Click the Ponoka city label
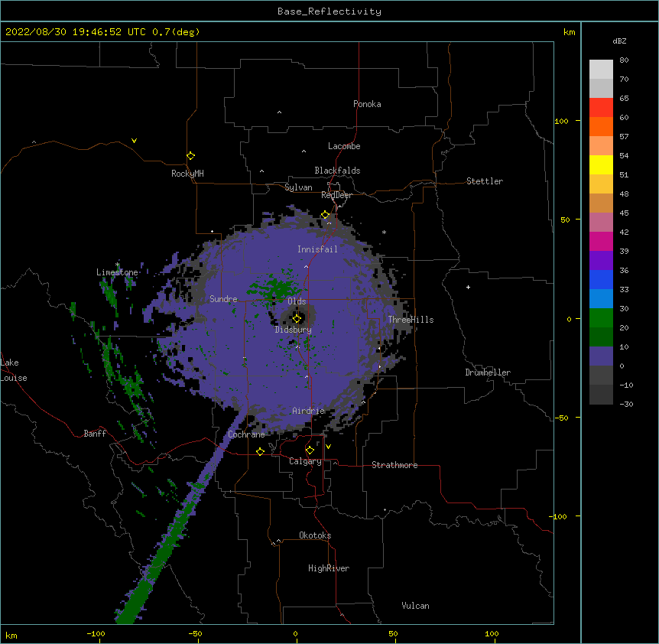The width and height of the screenshot is (659, 644). [x=367, y=104]
